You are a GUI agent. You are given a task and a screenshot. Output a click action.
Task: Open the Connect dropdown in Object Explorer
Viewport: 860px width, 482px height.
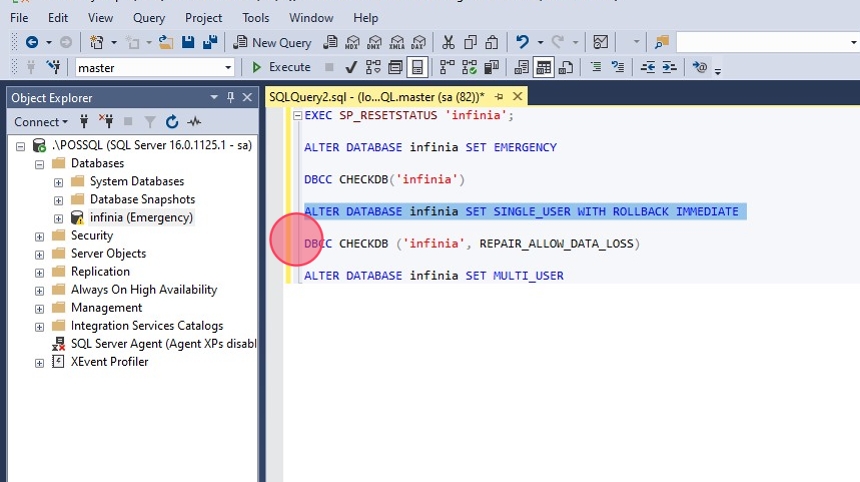tap(41, 122)
